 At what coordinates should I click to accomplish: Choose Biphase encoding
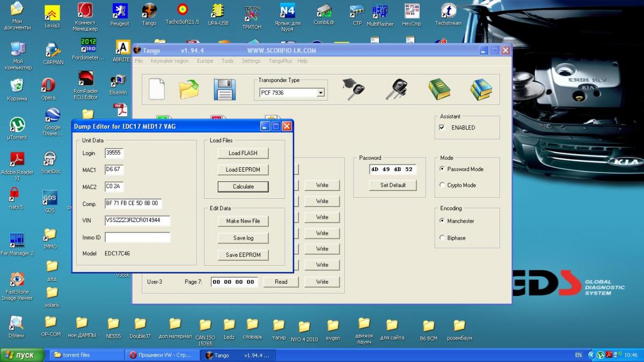point(442,238)
